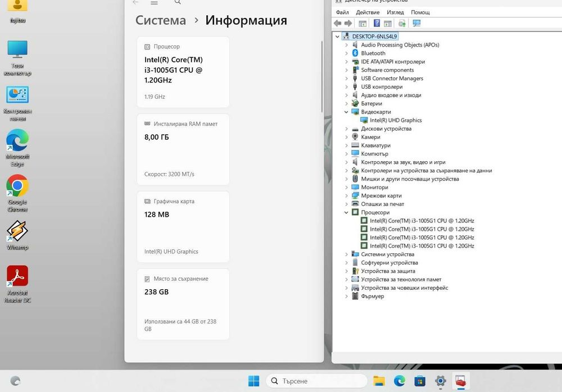Select the Дискови устройства tree row
Viewport: 562px width, 392px height.
click(386, 129)
